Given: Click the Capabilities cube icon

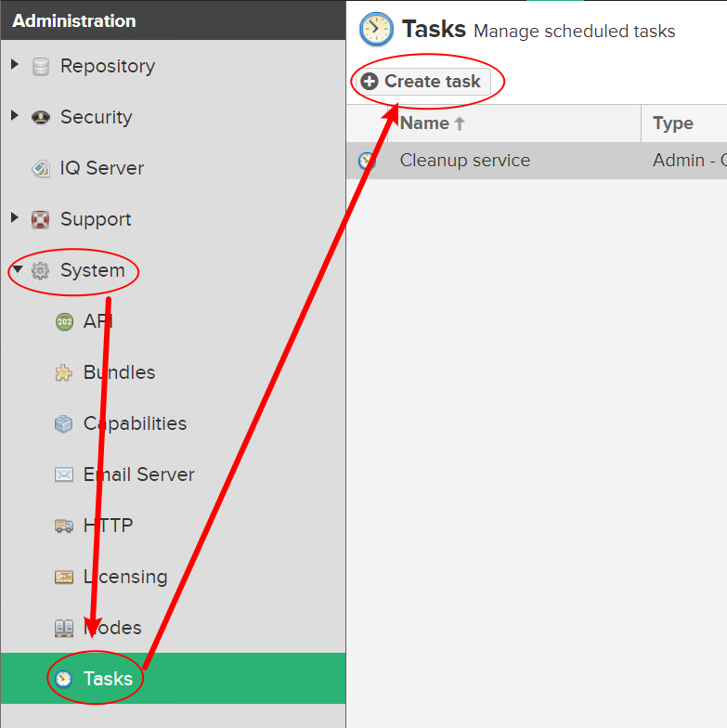Looking at the screenshot, I should coord(64,423).
